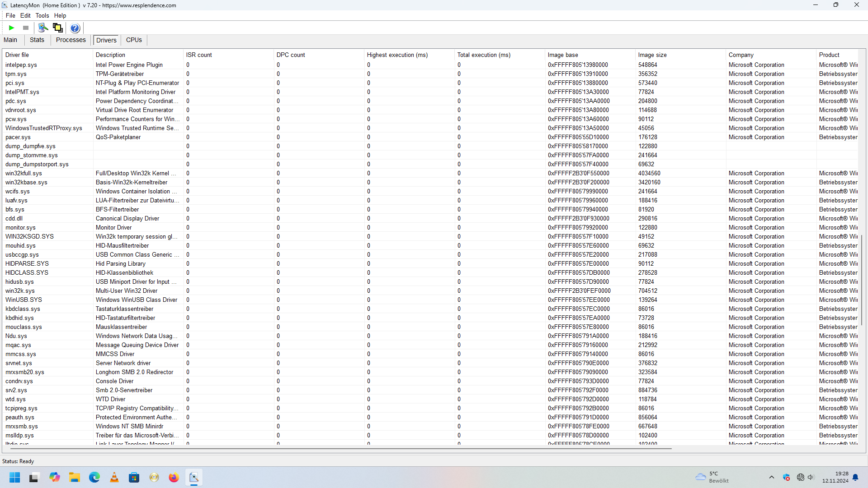Screen dimensions: 868x488
Task: Start monitoring with the green play button
Action: click(x=12, y=28)
